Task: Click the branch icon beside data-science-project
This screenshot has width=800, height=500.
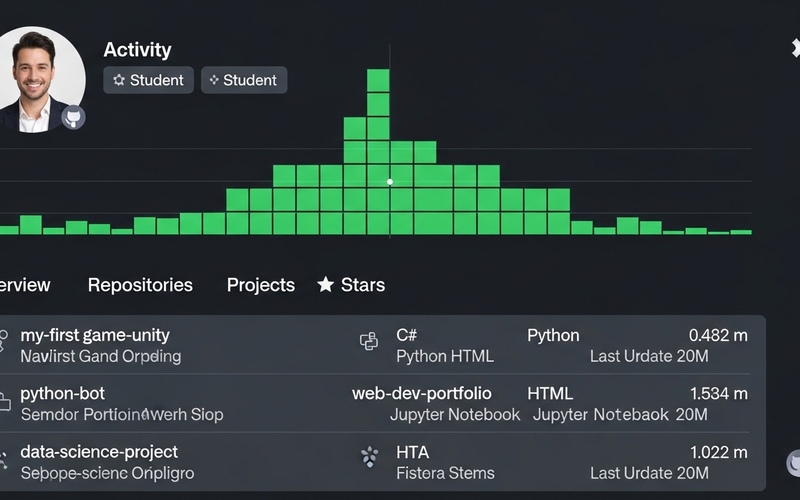Action: [x=3, y=460]
